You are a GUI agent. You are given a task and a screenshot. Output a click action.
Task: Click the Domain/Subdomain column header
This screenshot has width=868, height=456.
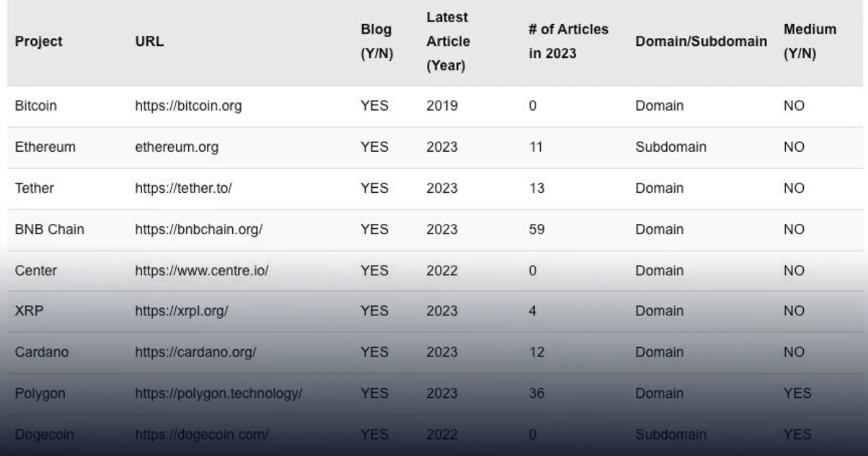[x=701, y=42]
